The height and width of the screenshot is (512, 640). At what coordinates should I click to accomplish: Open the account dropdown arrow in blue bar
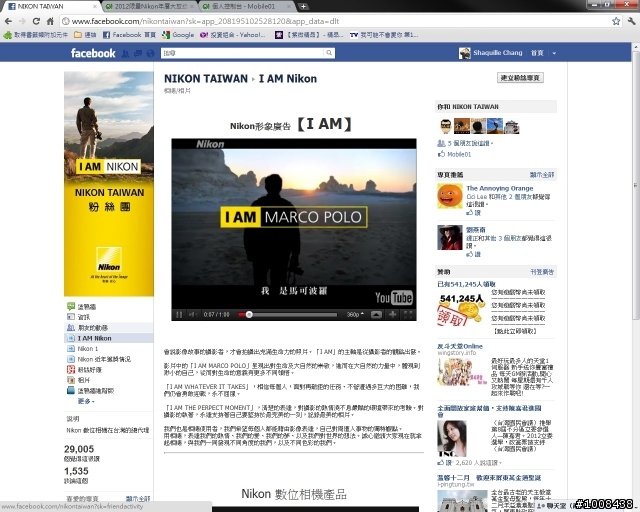[x=554, y=53]
